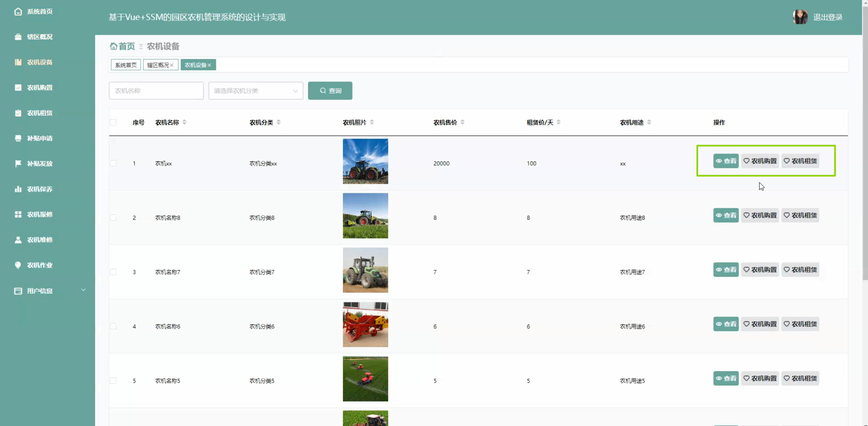
Task: Click the 农机报修 grid icon in sidebar
Action: click(18, 214)
